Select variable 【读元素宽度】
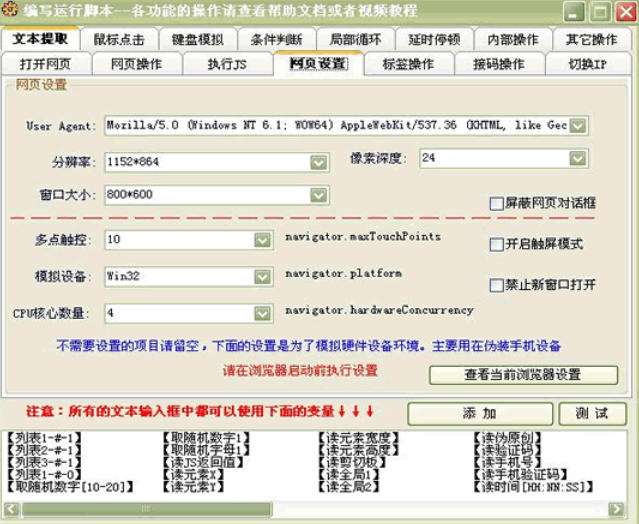This screenshot has width=639, height=524. (359, 438)
